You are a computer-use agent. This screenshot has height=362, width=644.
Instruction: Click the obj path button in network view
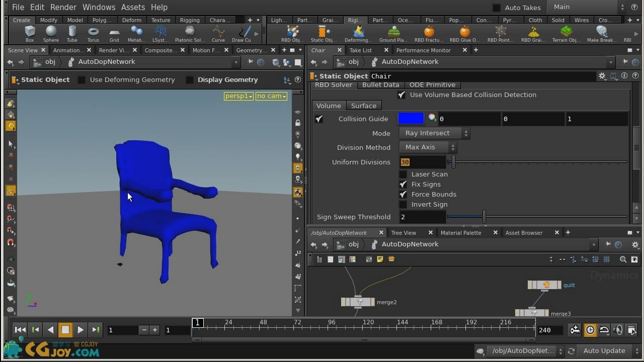point(348,244)
